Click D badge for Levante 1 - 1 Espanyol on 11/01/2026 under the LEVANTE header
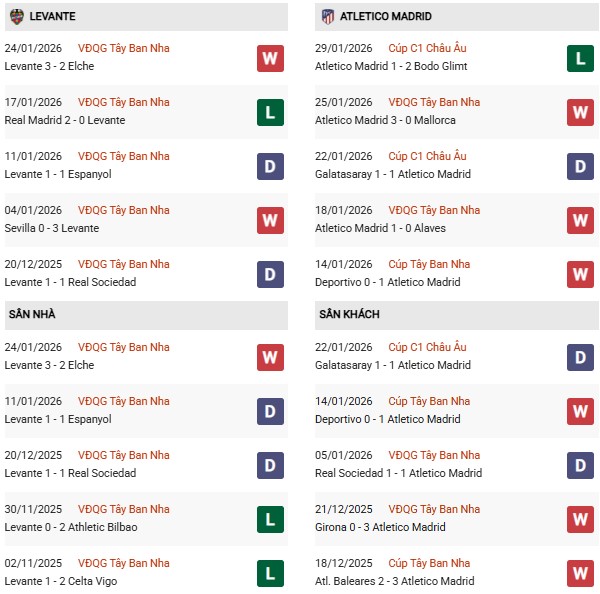 tap(269, 166)
